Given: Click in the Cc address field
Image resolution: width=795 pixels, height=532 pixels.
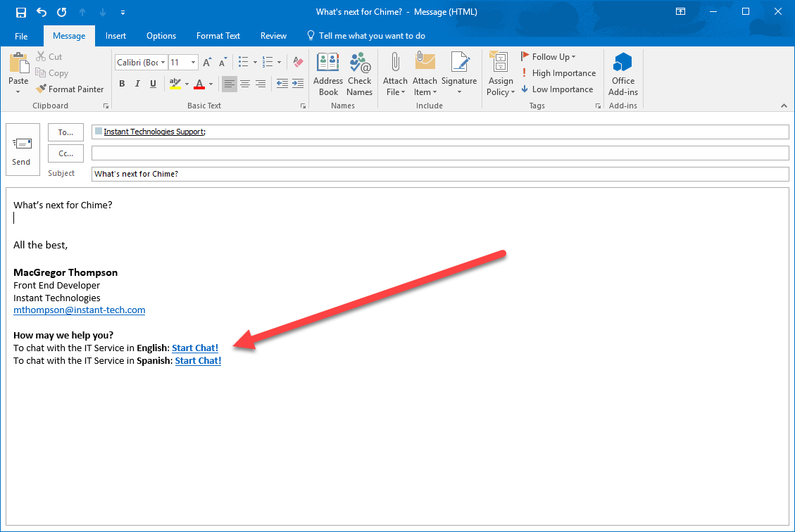Looking at the screenshot, I should [x=440, y=153].
